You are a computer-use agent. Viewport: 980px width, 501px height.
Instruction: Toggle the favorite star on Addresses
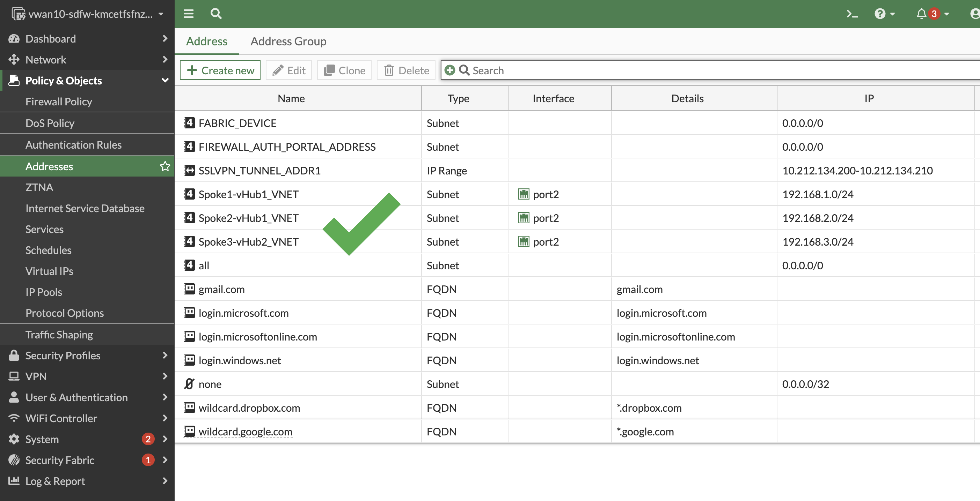165,166
